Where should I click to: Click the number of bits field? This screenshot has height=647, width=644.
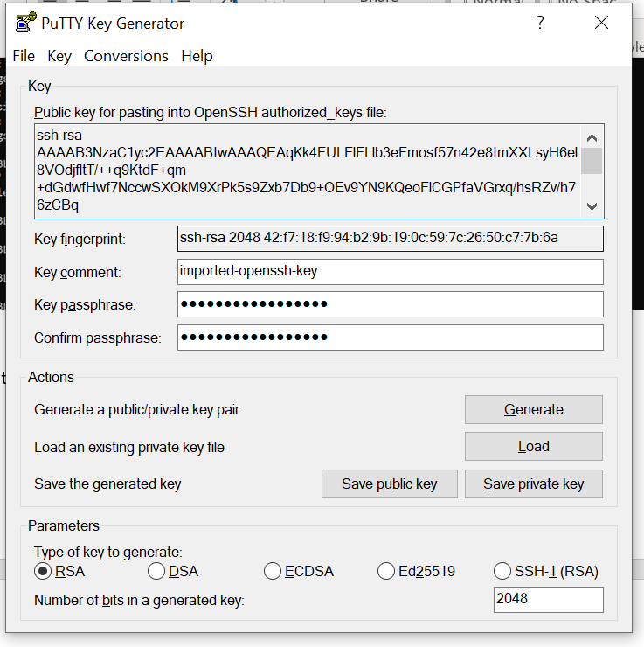(549, 600)
